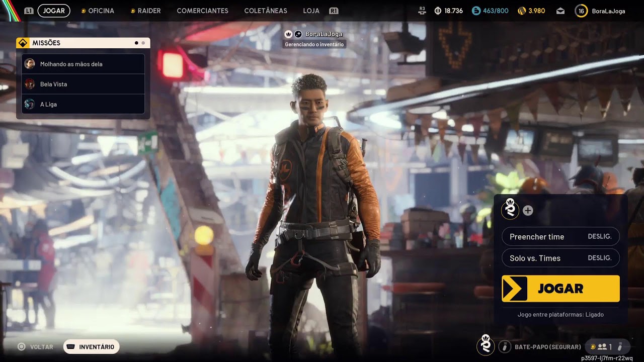
Task: Click the microphone icon inside the party pill
Action: 620,346
